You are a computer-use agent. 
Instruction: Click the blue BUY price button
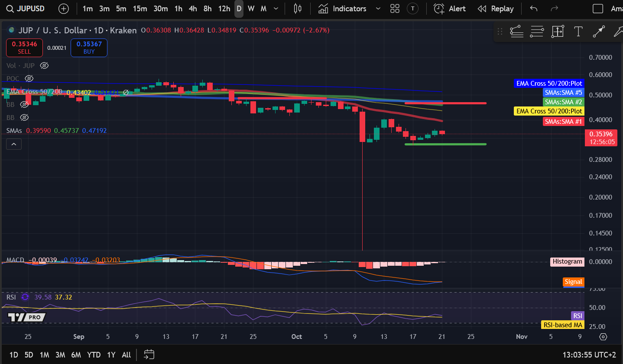89,48
